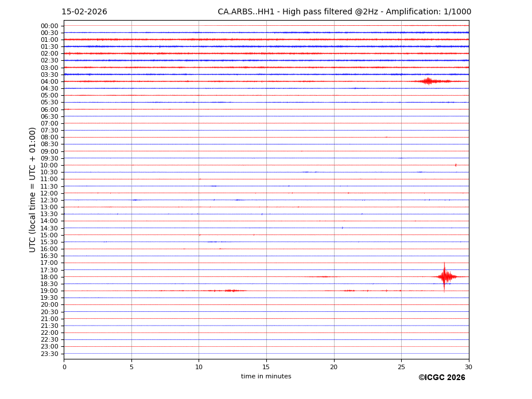Click the CA.ARBS..HH1 chart title
532x399 pixels.
pos(344,12)
